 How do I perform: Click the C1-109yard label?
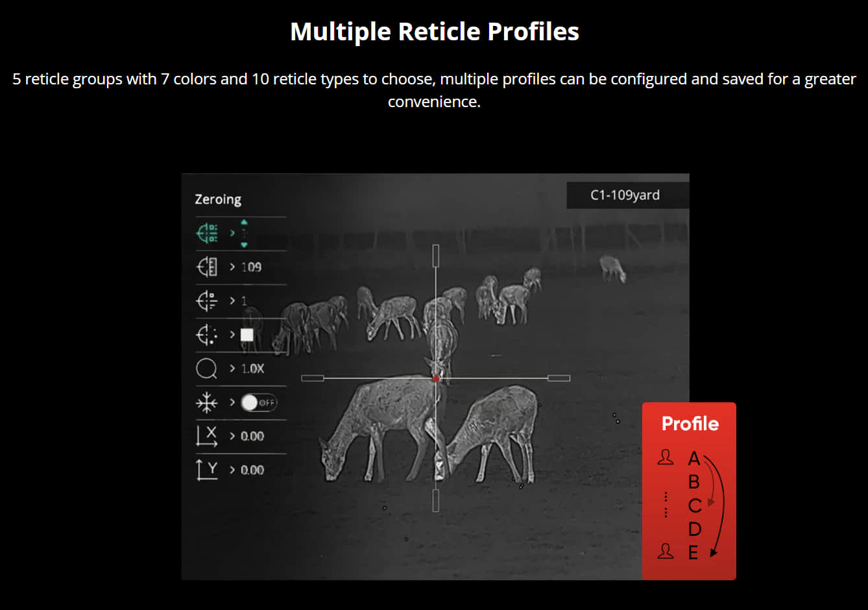[625, 195]
